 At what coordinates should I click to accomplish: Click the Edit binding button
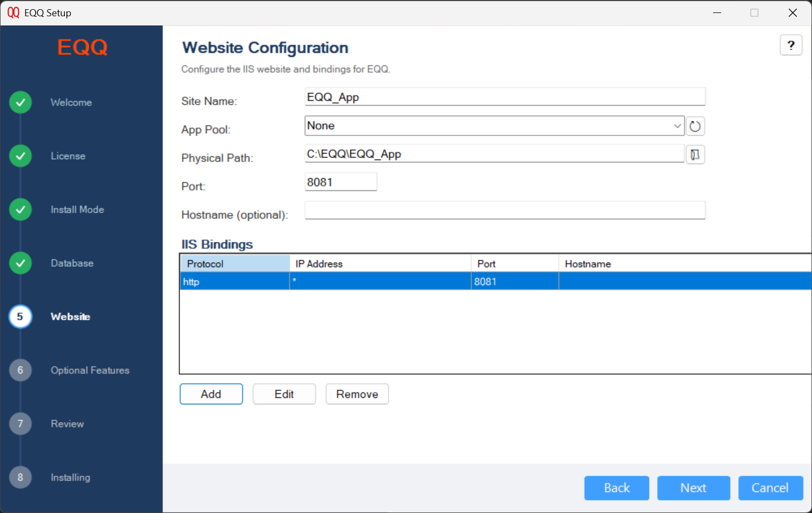point(284,394)
